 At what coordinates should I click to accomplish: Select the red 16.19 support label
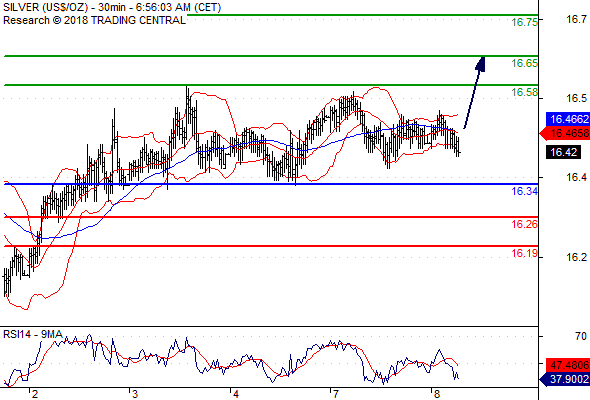pyautogui.click(x=525, y=253)
